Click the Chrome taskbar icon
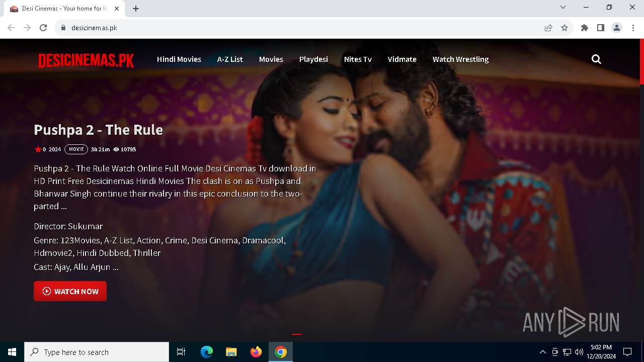This screenshot has height=362, width=644. [x=281, y=352]
